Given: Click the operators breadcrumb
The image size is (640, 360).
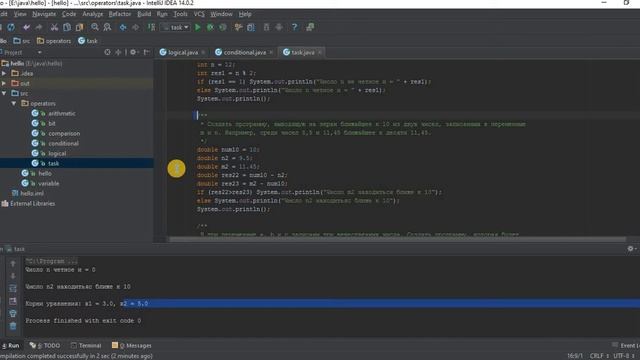Looking at the screenshot, I should click(x=54, y=41).
